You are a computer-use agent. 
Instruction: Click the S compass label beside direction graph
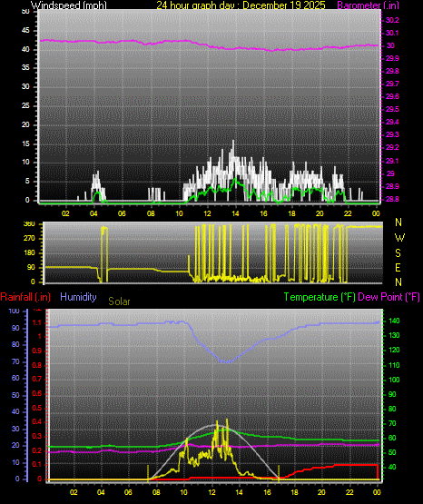pos(398,253)
